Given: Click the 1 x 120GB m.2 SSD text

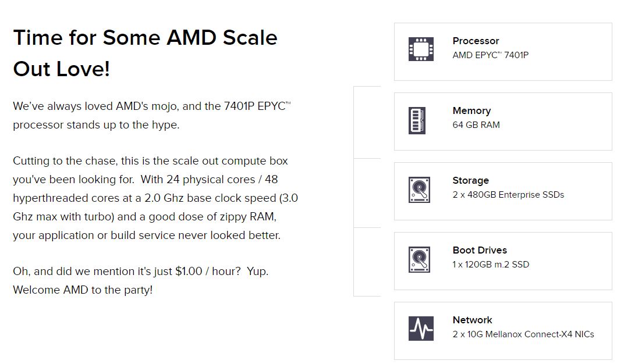Looking at the screenshot, I should click(x=491, y=265).
